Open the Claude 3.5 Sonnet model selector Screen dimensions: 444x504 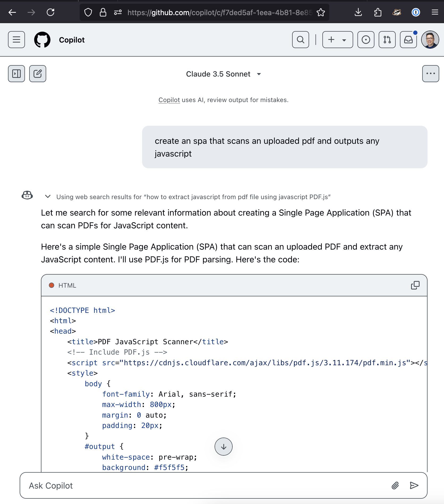[223, 74]
